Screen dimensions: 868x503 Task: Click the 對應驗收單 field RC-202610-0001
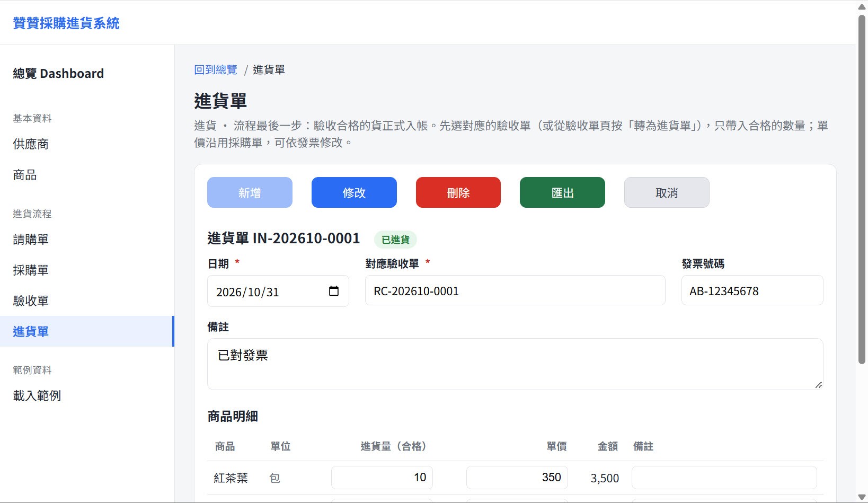(x=515, y=290)
